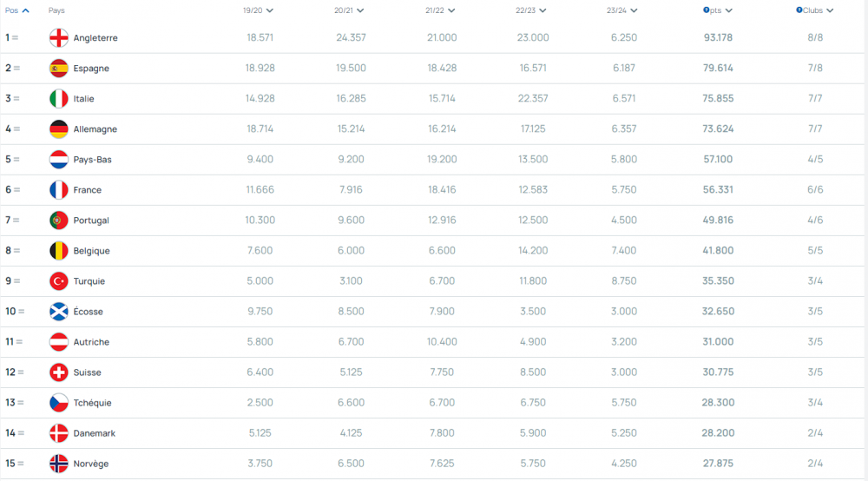The height and width of the screenshot is (481, 868).
Task: Open the Allemagne country link
Action: (x=95, y=129)
